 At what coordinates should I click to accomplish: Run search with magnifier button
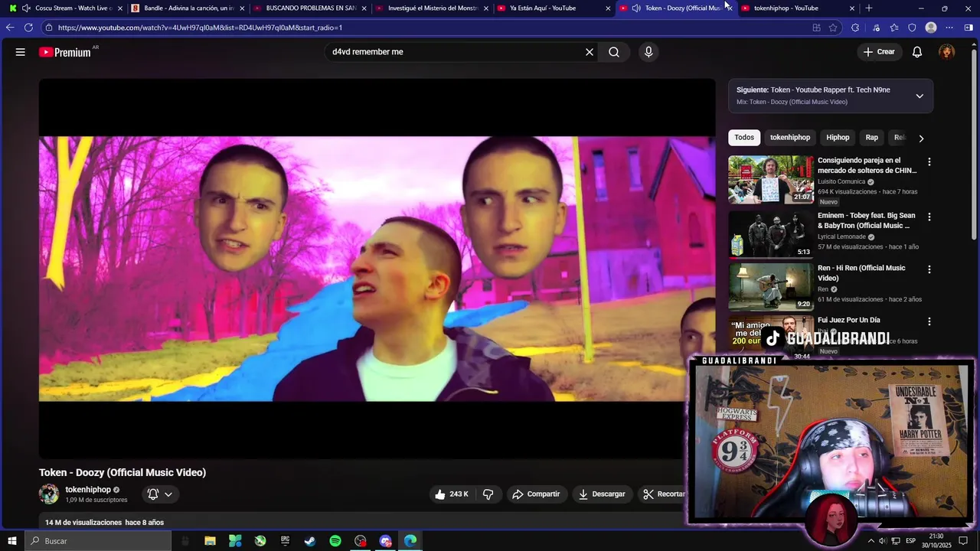(x=614, y=52)
